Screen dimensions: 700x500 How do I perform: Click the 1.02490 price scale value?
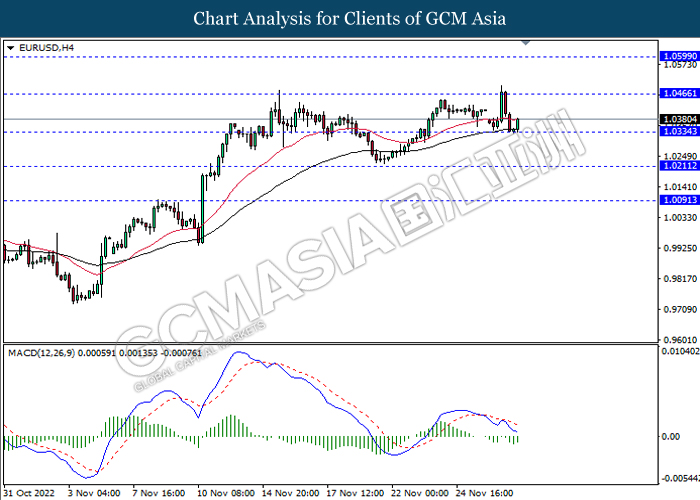(x=680, y=156)
